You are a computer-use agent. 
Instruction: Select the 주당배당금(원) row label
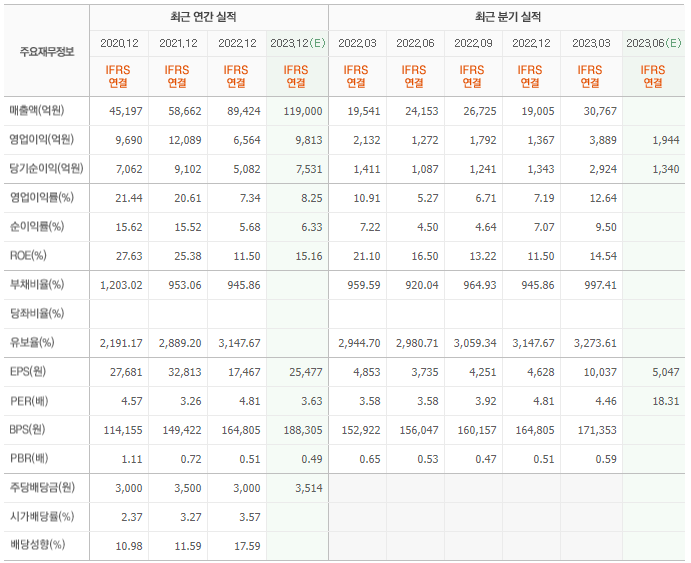(42, 487)
